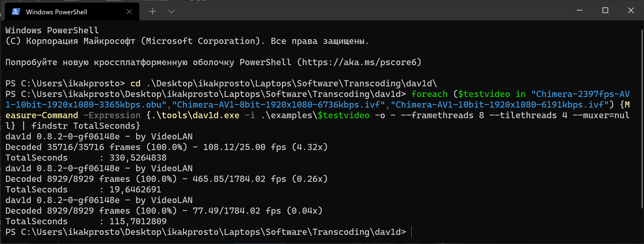Expand the new tab profile dropdown chevron
644x244 pixels.
171,12
